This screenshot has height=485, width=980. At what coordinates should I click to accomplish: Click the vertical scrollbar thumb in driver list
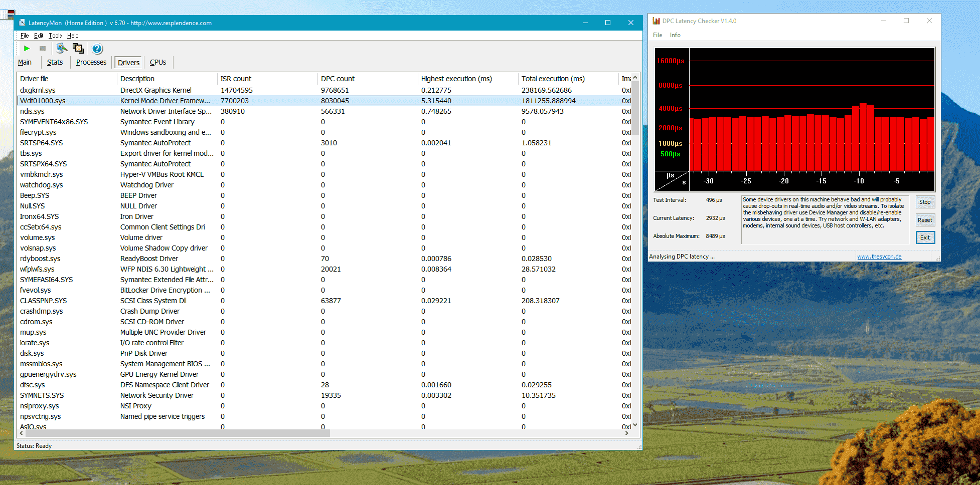[635, 108]
